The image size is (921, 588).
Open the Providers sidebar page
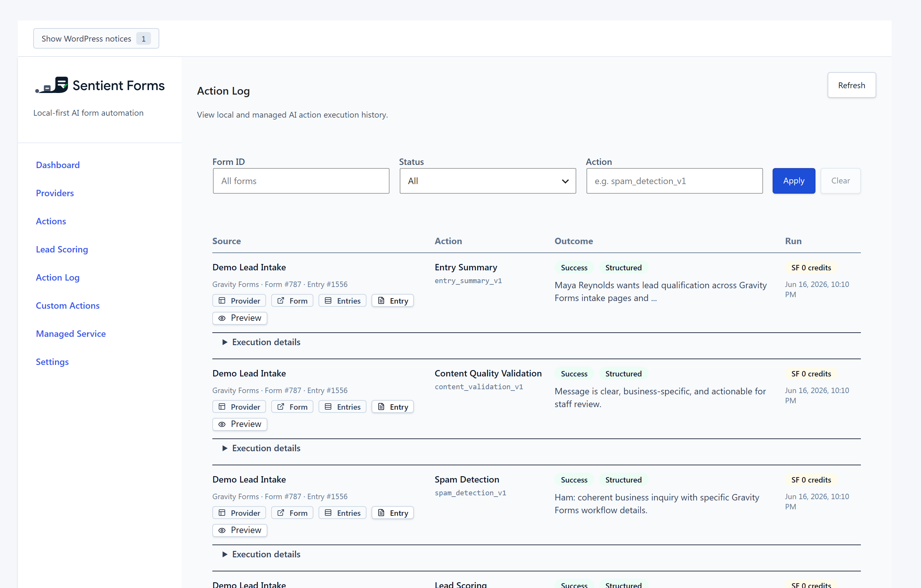55,193
